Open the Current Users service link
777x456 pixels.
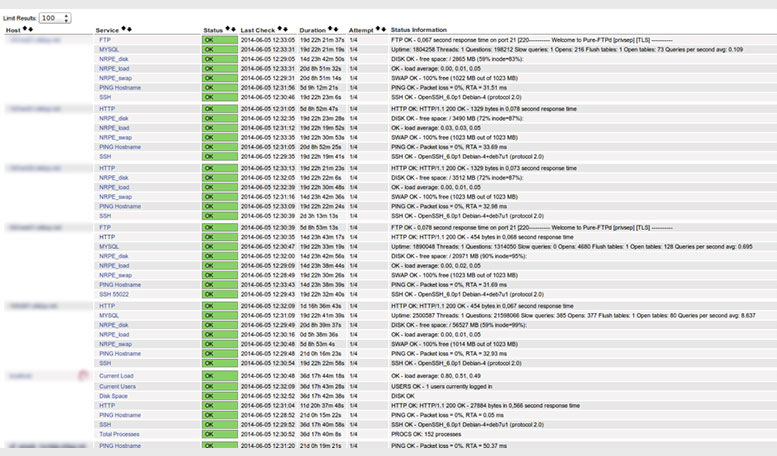[x=117, y=385]
